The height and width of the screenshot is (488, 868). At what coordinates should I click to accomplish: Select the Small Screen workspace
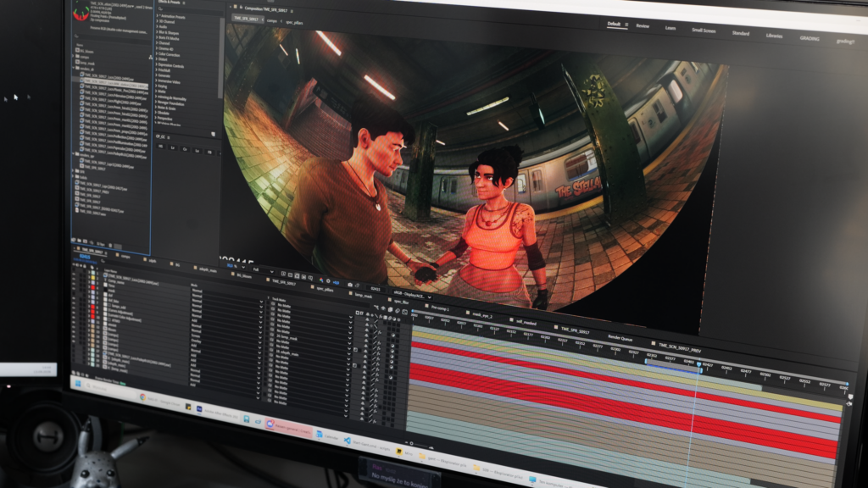(x=703, y=30)
